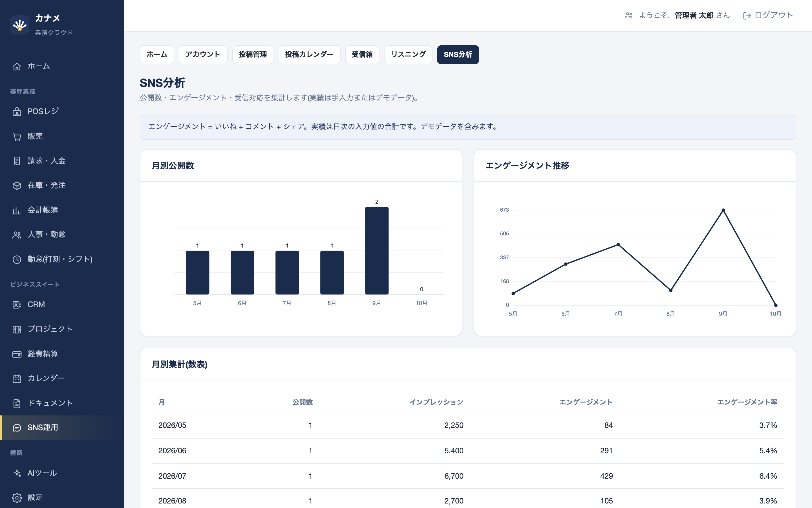Click the 経費精算 wallet icon
The image size is (812, 508).
17,354
